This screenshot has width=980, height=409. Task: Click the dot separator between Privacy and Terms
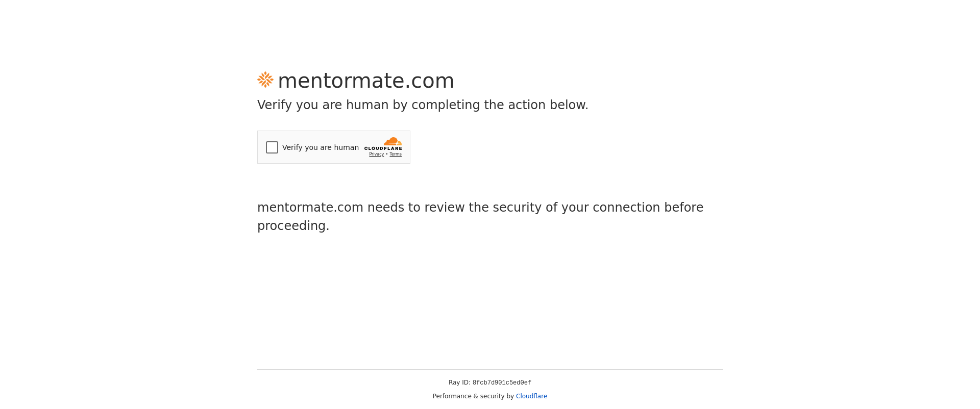tap(387, 154)
